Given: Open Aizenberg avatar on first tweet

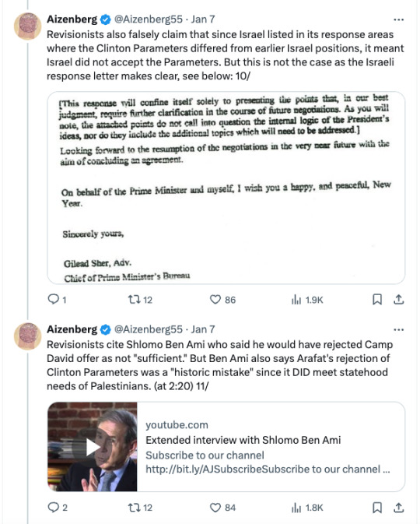Looking at the screenshot, I should [x=27, y=26].
